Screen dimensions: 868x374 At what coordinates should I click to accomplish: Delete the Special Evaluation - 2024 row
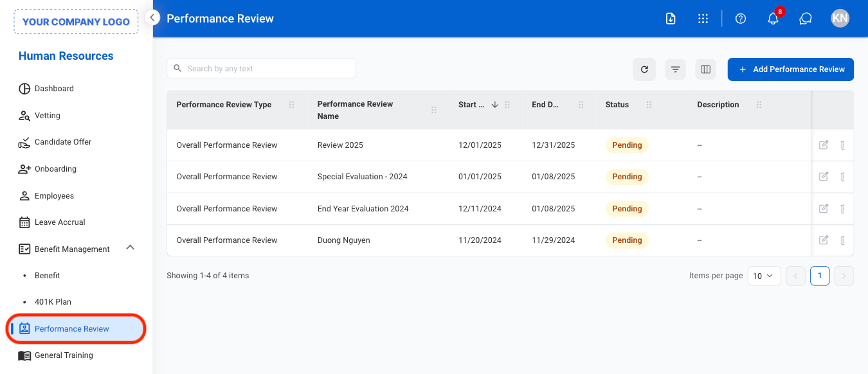click(x=843, y=177)
